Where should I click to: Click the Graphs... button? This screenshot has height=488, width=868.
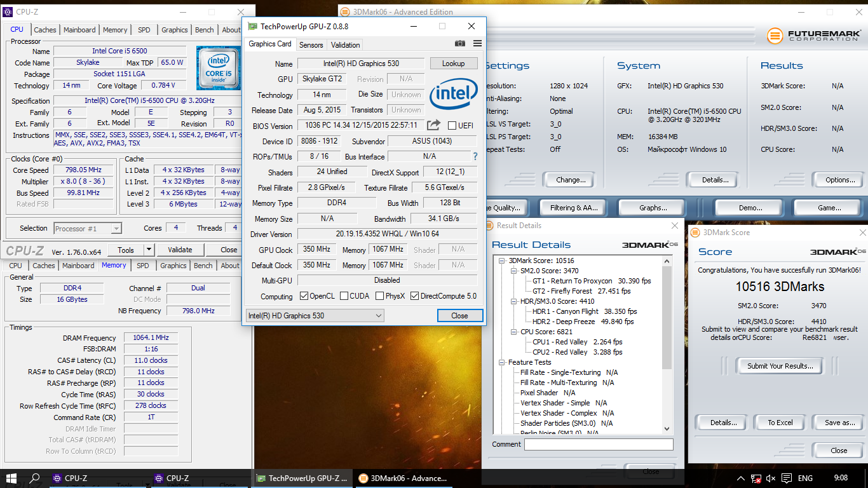tap(653, 208)
